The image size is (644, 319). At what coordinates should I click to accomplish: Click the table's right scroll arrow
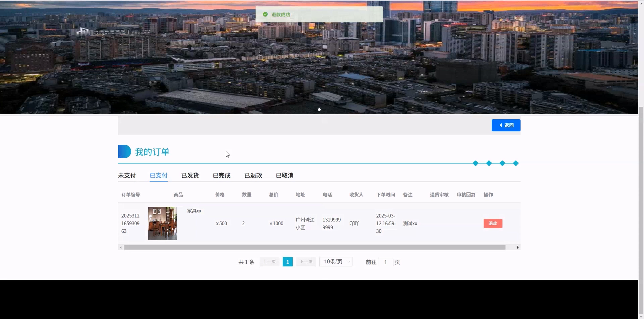click(x=518, y=247)
